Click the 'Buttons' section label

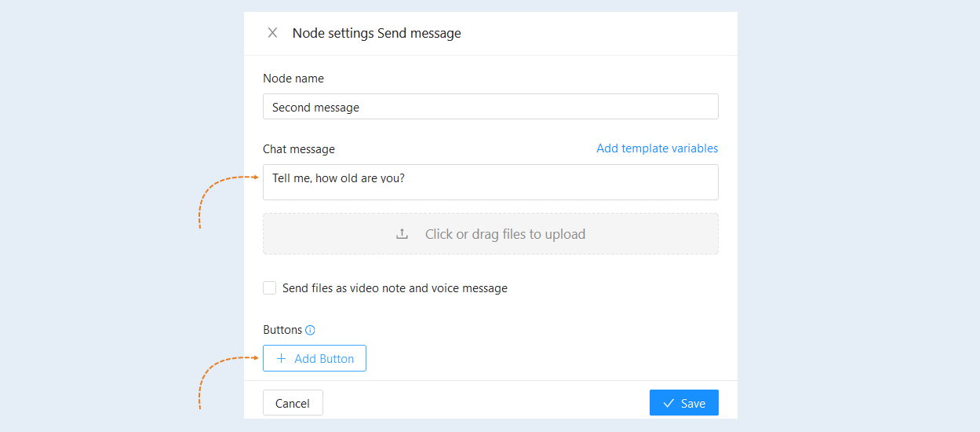point(282,330)
